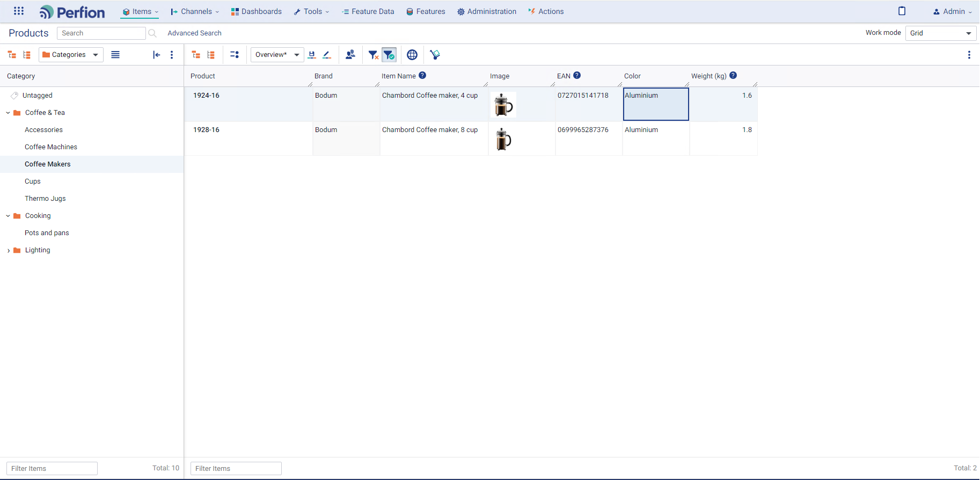
Task: Edit the view with the pencil icon
Action: (327, 55)
